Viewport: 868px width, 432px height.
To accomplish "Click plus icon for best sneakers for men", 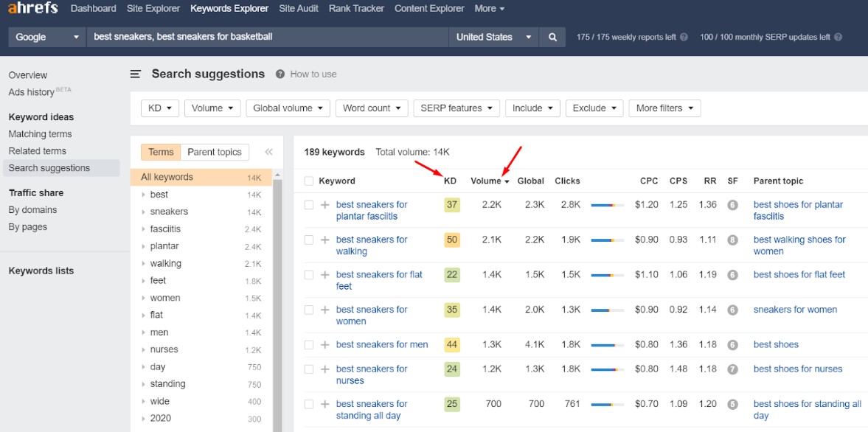I will coord(324,344).
